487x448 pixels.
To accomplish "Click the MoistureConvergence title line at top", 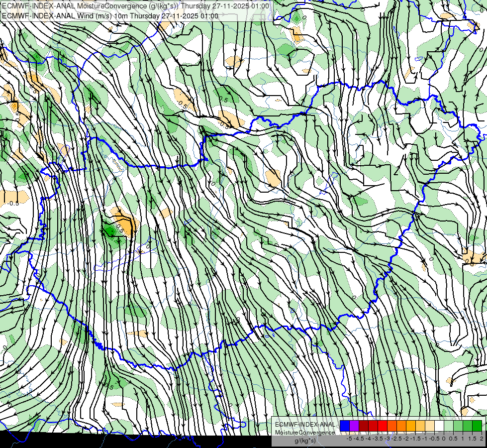I will [x=135, y=6].
